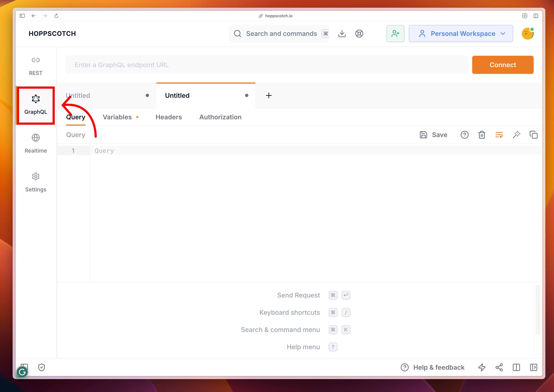Open Settings from the sidebar
Screen dimensions: 554x392
(36, 183)
